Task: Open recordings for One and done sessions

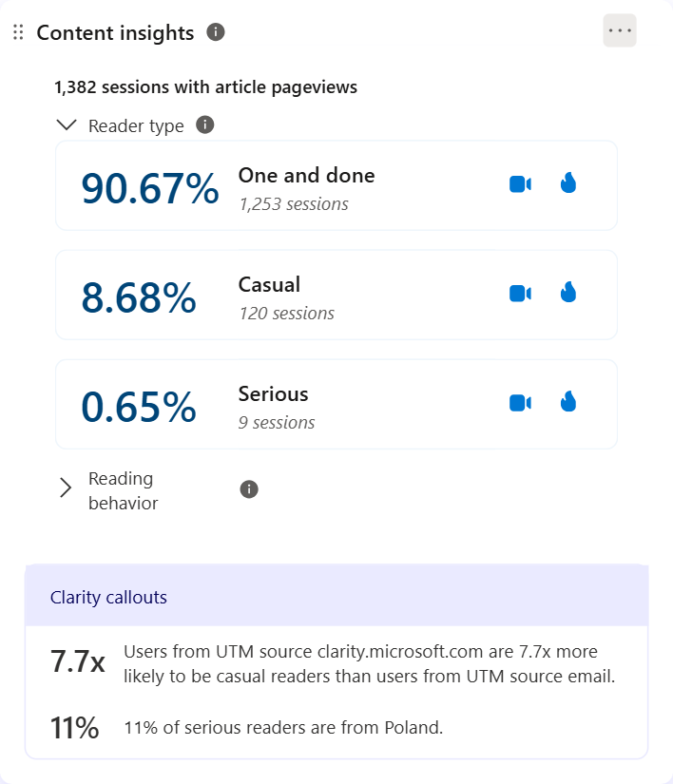Action: click(x=520, y=184)
